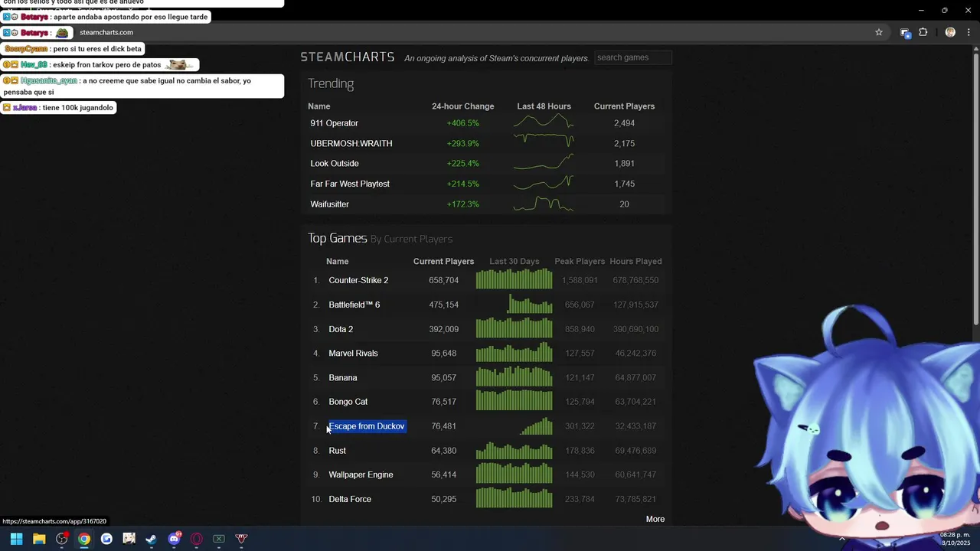
Task: Open Marvel Rivals stats page
Action: [x=353, y=353]
